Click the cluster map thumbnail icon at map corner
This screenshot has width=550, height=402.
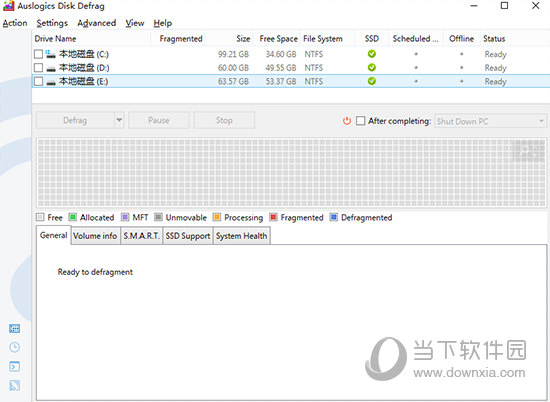[x=529, y=150]
